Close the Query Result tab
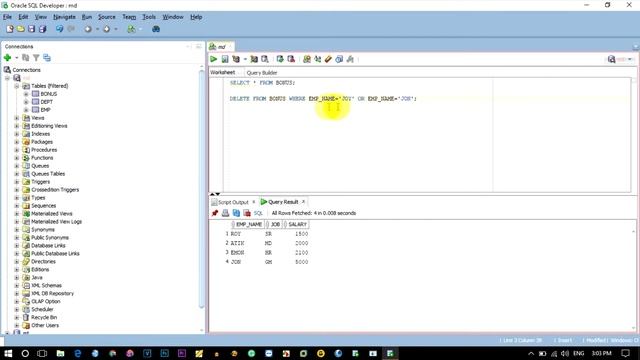640x360 pixels. click(303, 202)
